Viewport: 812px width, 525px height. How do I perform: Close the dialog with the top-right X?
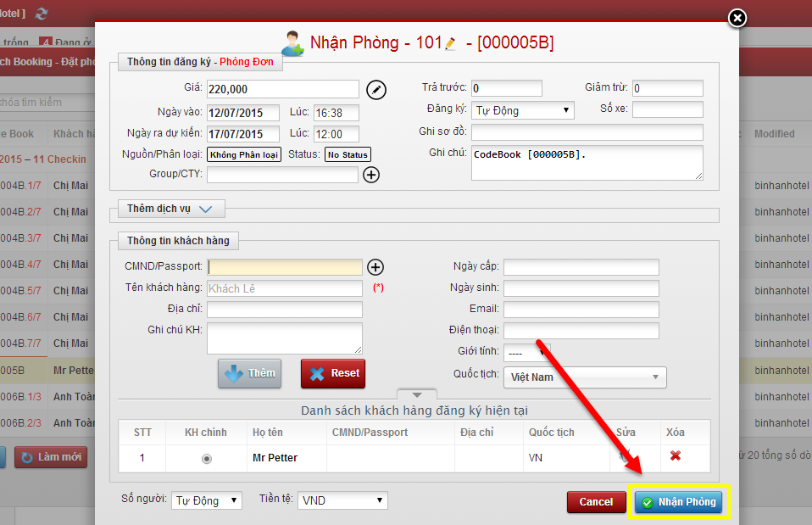(737, 17)
